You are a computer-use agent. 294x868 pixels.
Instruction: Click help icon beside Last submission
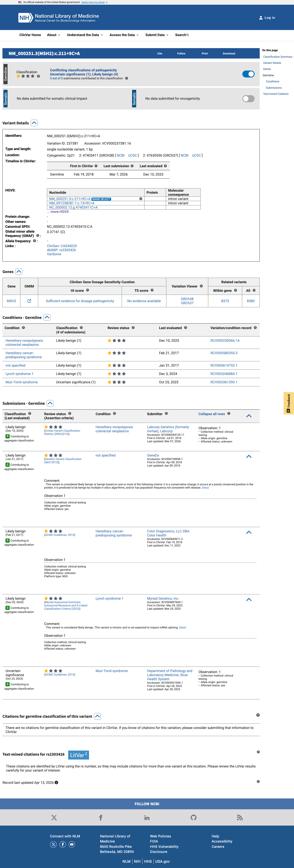(x=132, y=166)
